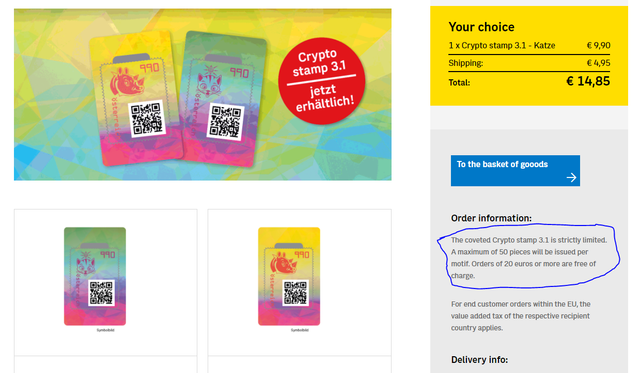Click the QR code on banner cat stamp
The width and height of the screenshot is (640, 373).
226,122
